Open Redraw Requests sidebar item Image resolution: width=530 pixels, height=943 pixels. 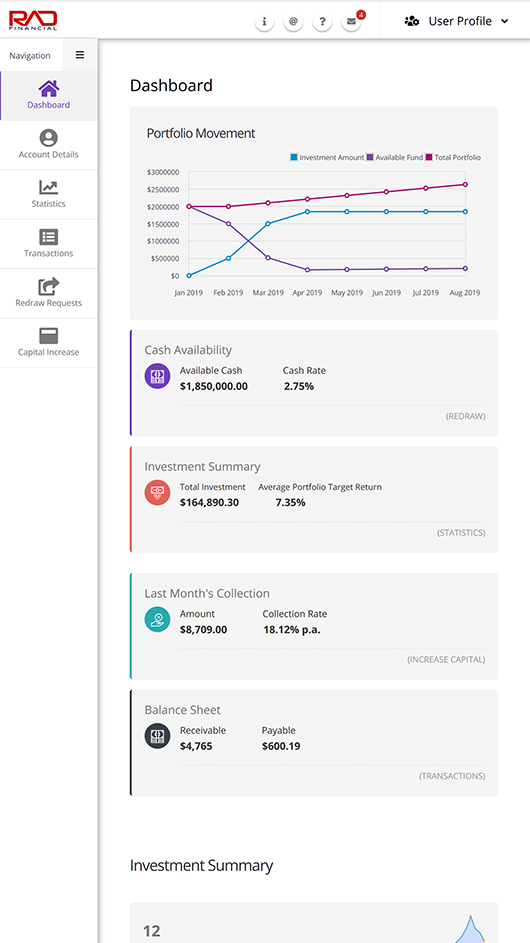point(48,293)
